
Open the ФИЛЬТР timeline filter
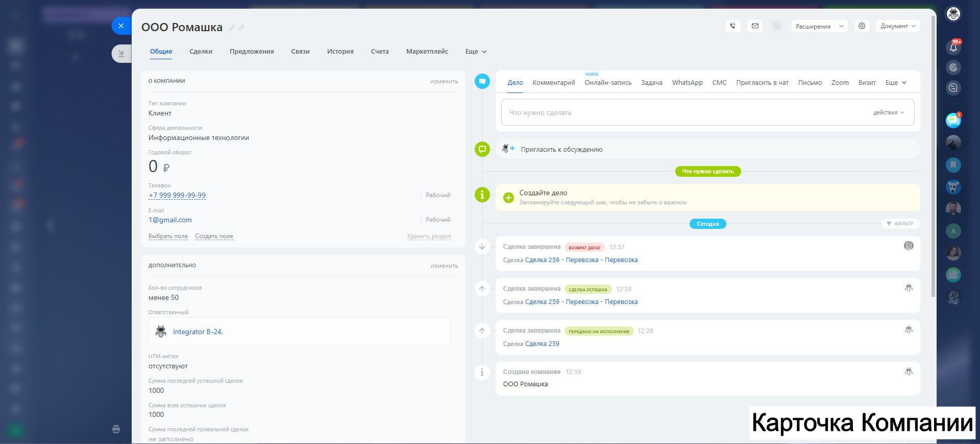(900, 224)
